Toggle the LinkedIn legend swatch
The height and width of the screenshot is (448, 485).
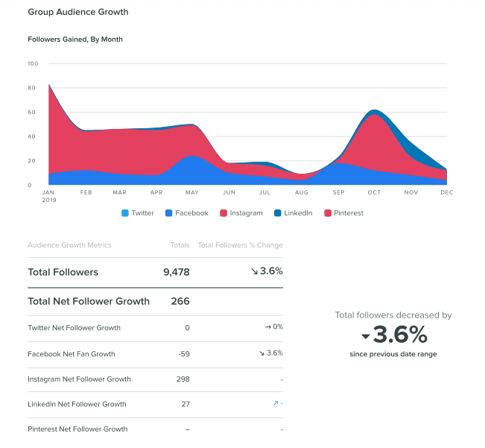pyautogui.click(x=277, y=213)
